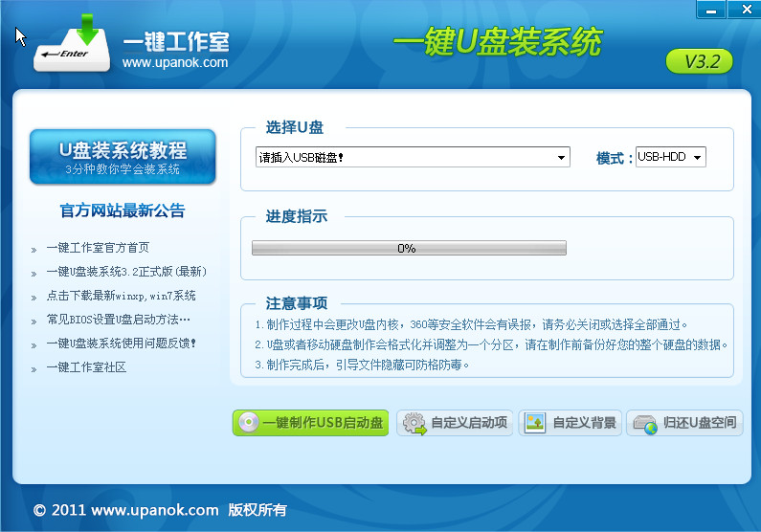The width and height of the screenshot is (761, 532).
Task: Expand the USB-HDD mode dropdown
Action: (x=671, y=157)
